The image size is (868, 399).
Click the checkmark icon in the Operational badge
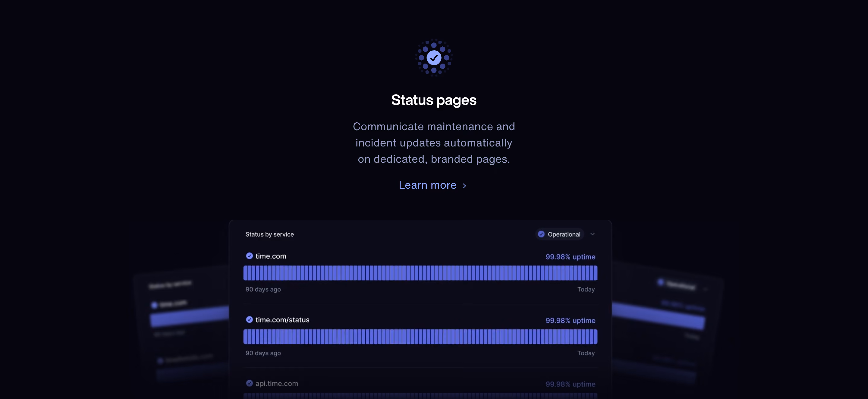coord(541,234)
